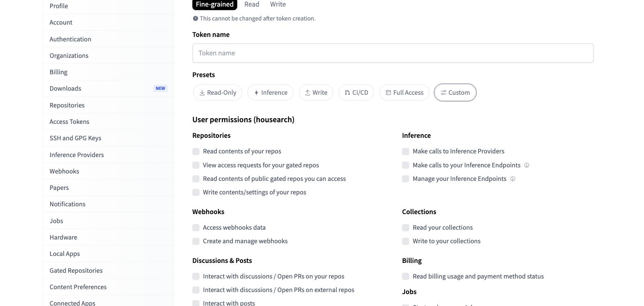Focus the Token name input field
Image resolution: width=644 pixels, height=306 pixels.
[x=393, y=53]
